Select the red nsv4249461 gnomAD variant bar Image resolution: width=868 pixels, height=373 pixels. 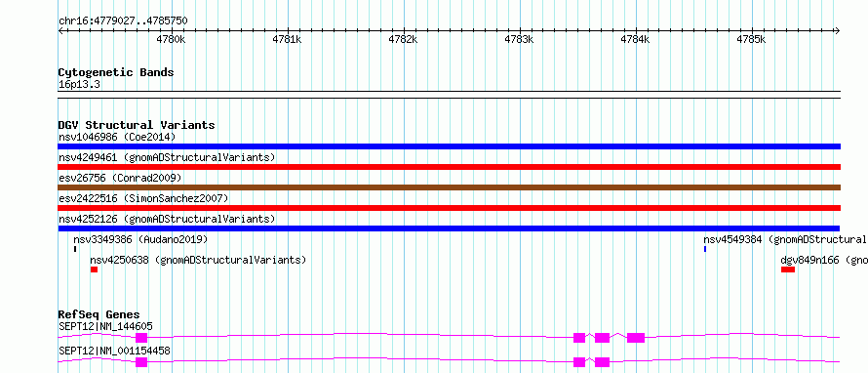[x=449, y=167]
